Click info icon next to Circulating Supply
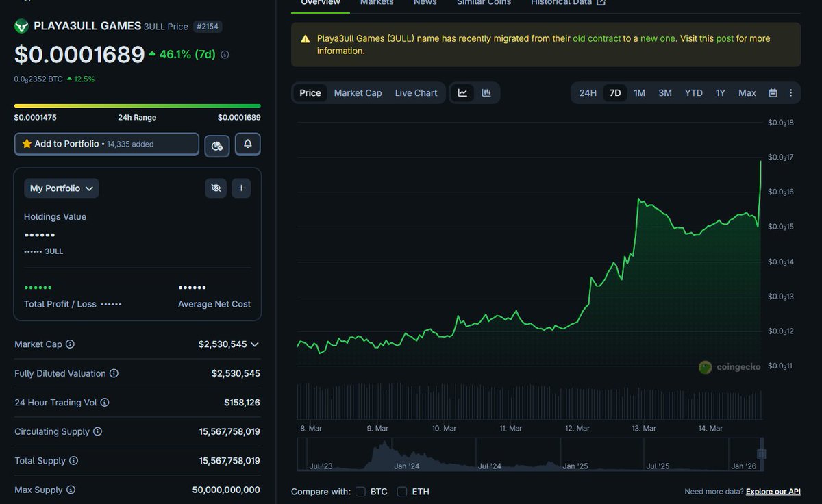 point(97,431)
